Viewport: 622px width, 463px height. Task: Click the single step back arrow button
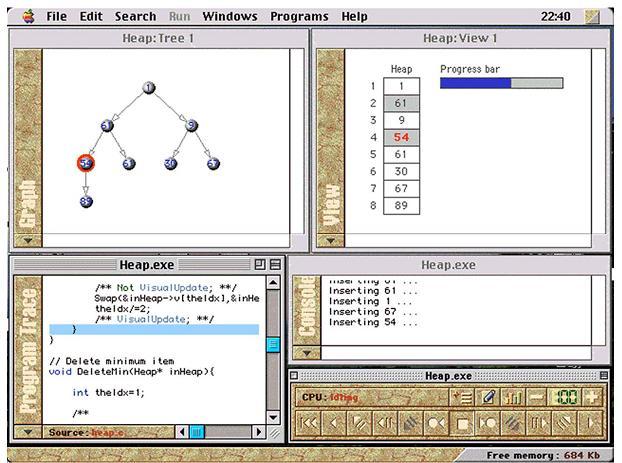[x=334, y=423]
